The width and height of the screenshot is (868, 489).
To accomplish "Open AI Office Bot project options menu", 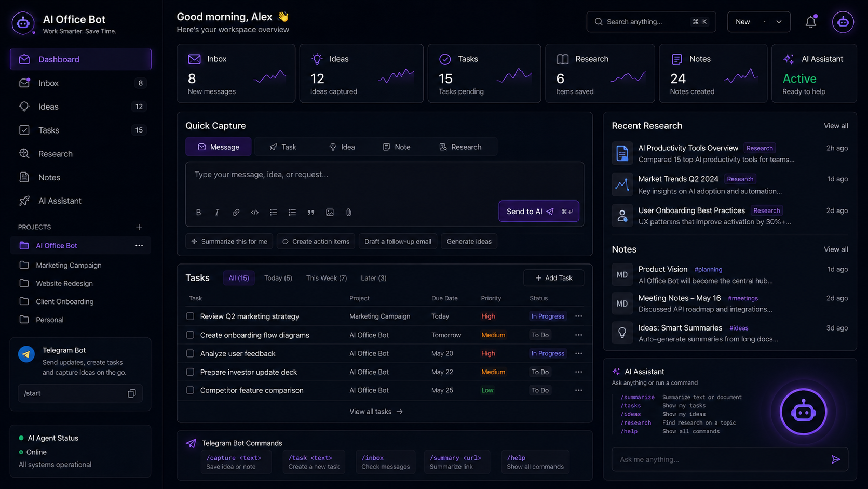I will [139, 245].
